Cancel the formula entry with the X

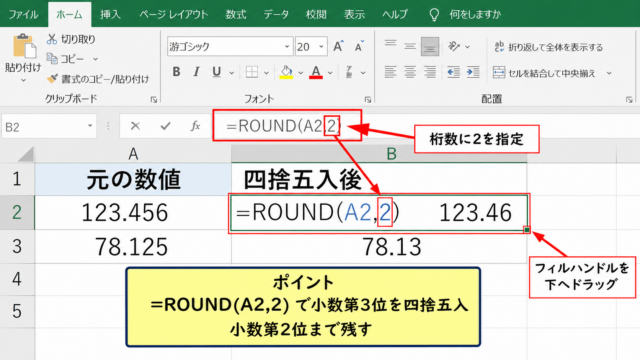(x=135, y=126)
